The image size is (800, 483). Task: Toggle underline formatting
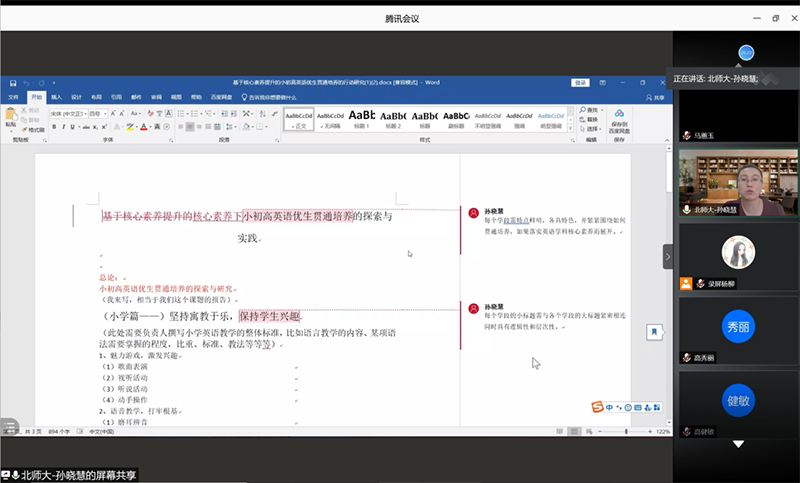[x=75, y=127]
